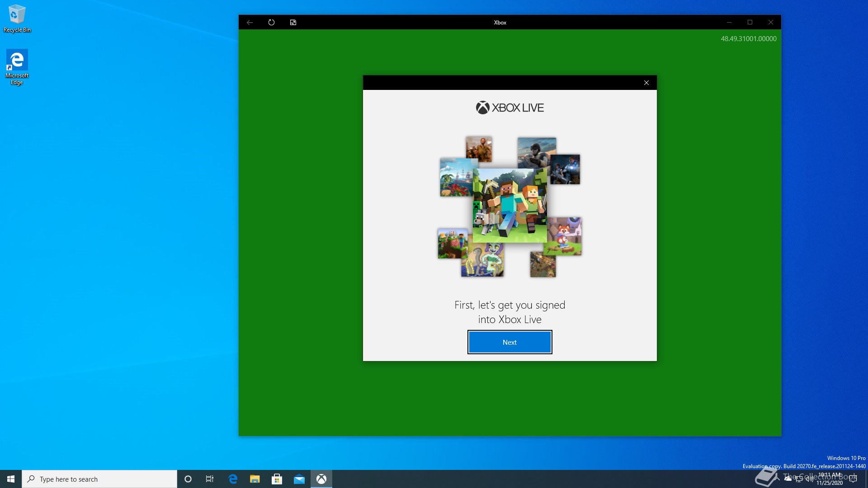868x488 pixels.
Task: Open the Windows Start menu
Action: (x=11, y=479)
